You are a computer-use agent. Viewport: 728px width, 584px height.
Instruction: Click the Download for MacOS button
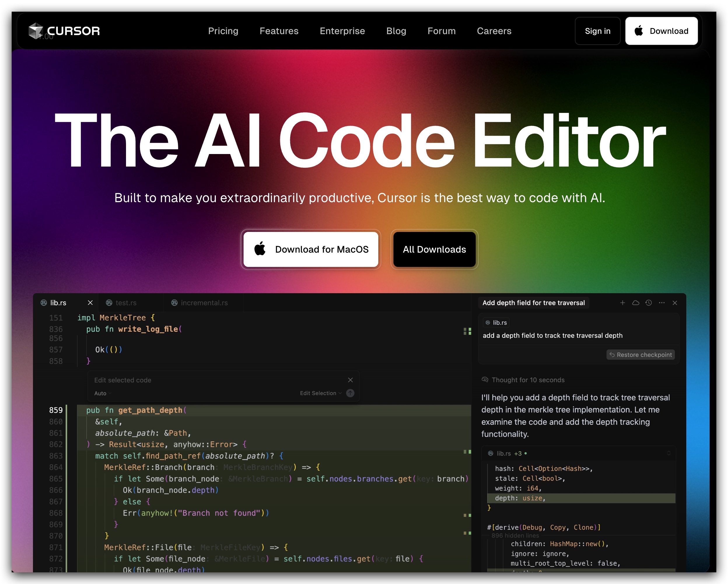[x=311, y=249]
